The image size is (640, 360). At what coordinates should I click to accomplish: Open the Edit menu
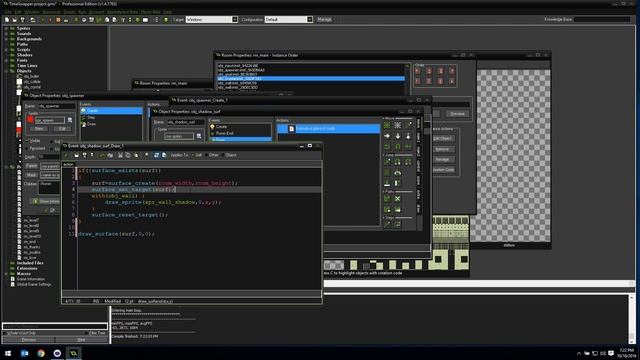[x=18, y=12]
